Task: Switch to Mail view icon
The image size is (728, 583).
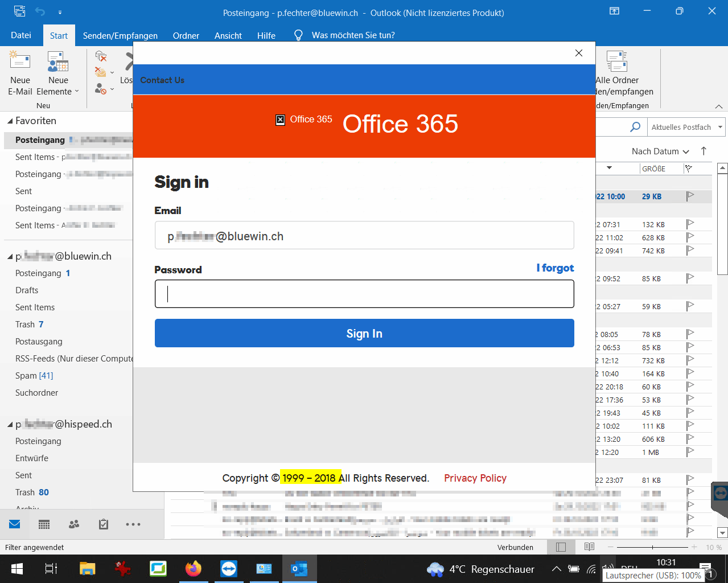Action: (x=15, y=524)
